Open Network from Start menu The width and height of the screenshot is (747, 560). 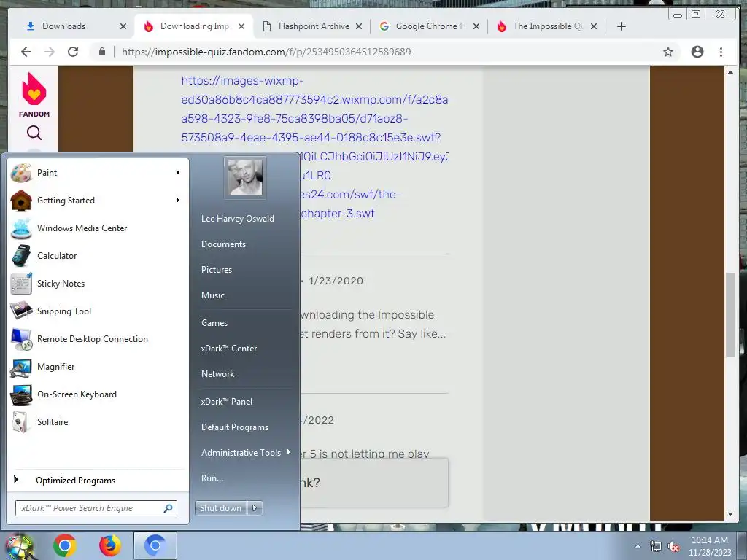(217, 374)
